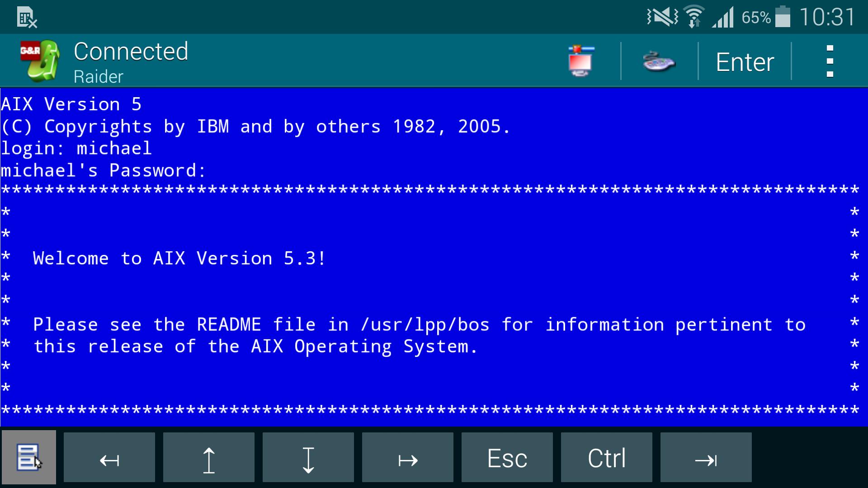Tap the cellular signal strength icon
Screen dimensions: 868x488
723,18
